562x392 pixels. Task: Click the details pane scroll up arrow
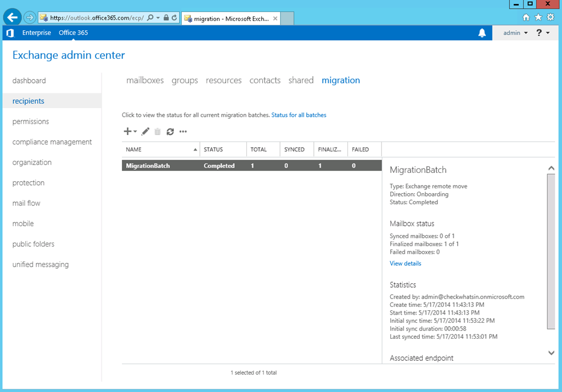coord(551,169)
